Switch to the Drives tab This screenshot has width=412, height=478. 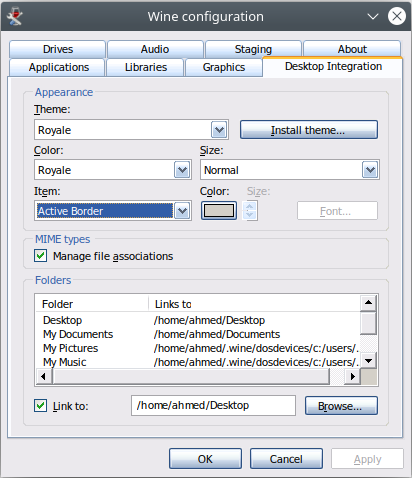[x=57, y=49]
